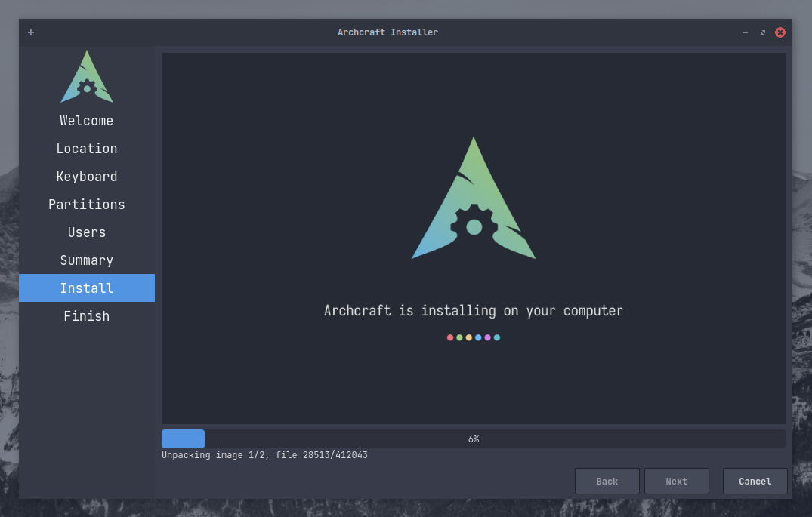Click the 'Unpacking image 1/2' status text

click(x=264, y=455)
